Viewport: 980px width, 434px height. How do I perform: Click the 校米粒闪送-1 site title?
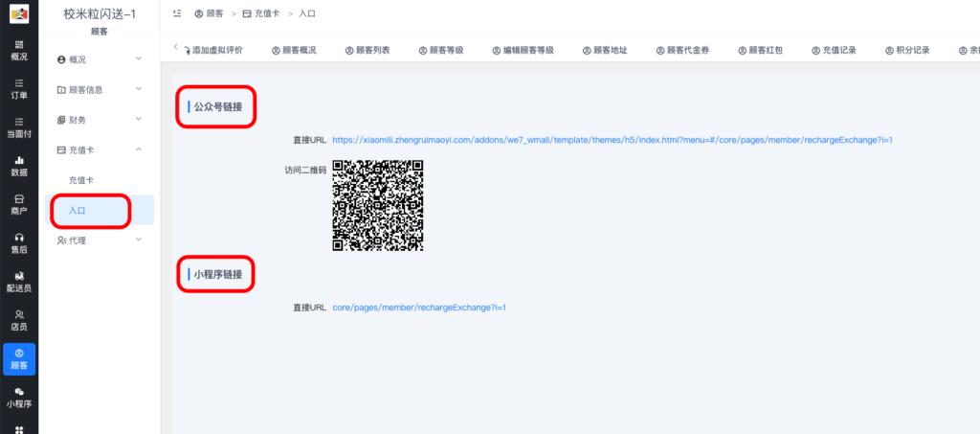[100, 13]
